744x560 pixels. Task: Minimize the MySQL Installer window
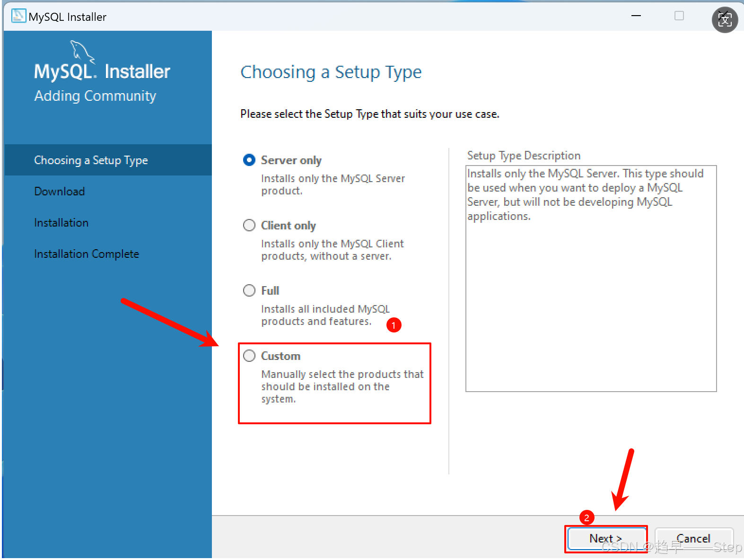[636, 16]
